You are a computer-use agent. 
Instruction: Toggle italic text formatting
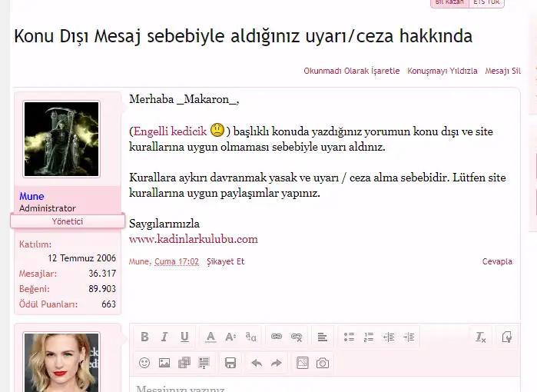click(x=164, y=337)
